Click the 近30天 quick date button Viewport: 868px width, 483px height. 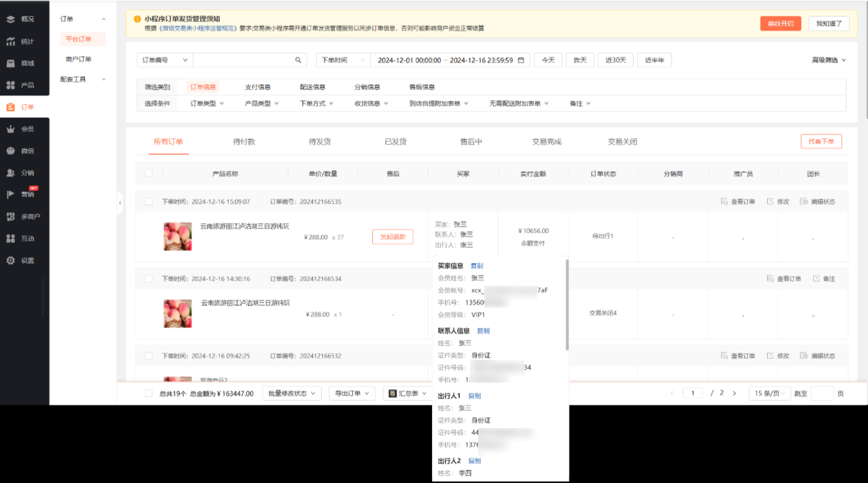(615, 61)
